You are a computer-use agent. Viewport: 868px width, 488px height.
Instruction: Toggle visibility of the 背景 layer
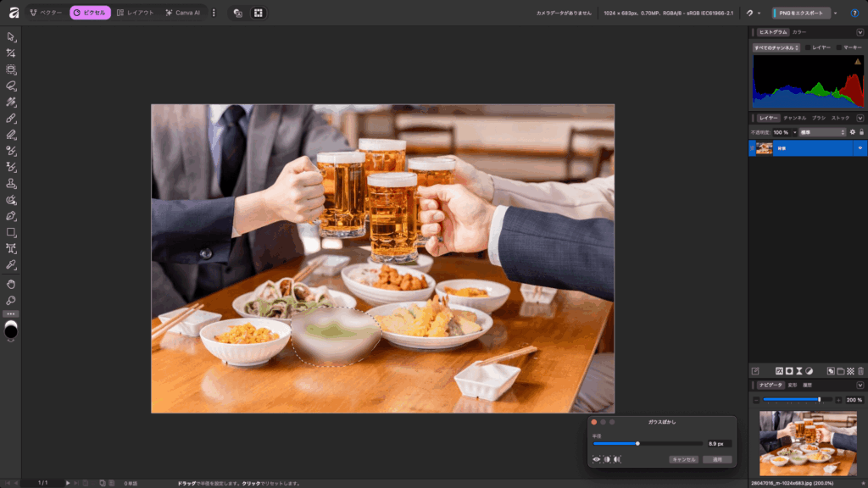pyautogui.click(x=860, y=148)
